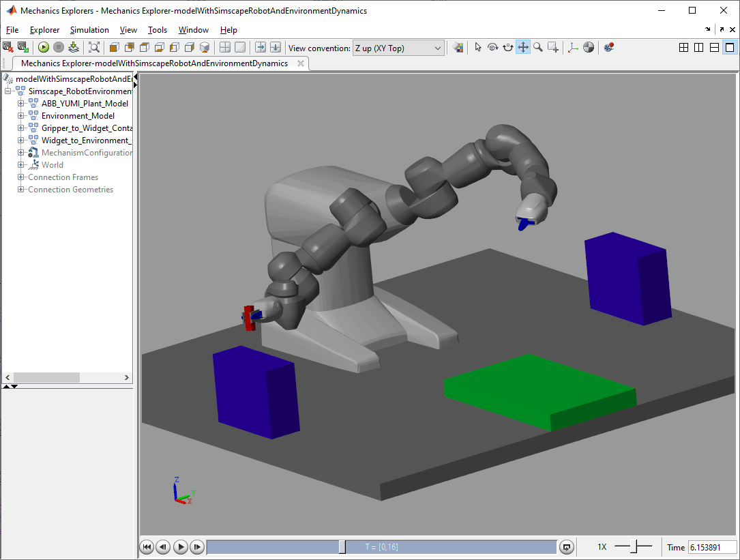Select the Fit-to-view zoom icon

tap(93, 46)
